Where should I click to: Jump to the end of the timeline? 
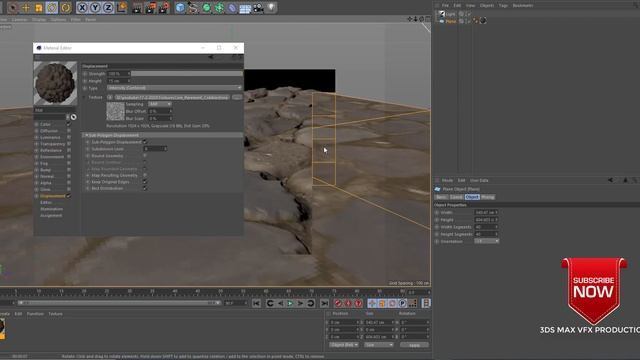(x=324, y=303)
